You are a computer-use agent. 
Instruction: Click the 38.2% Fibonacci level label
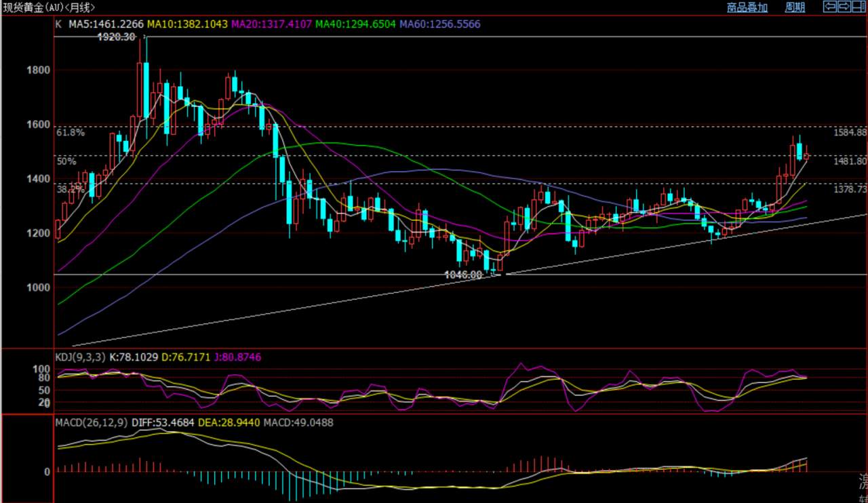71,190
